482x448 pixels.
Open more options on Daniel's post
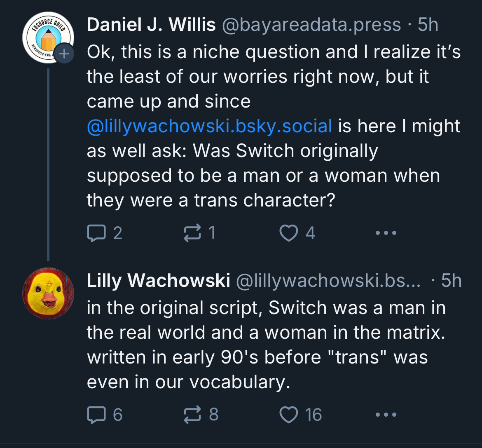pos(386,233)
